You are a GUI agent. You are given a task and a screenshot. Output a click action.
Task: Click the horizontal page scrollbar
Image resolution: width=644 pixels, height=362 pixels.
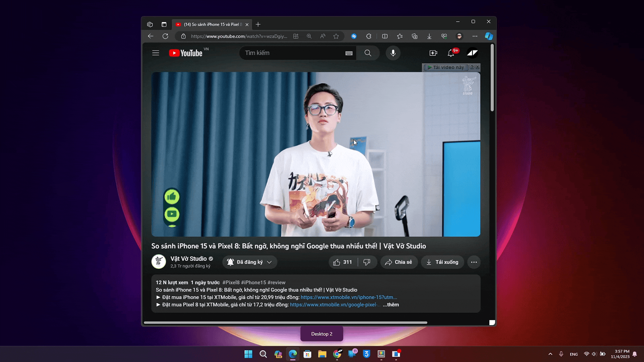(x=285, y=323)
